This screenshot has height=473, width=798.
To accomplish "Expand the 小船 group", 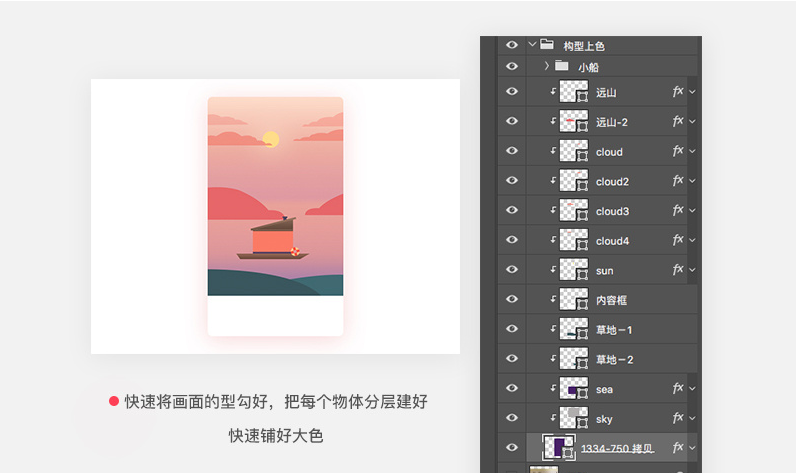I will tap(547, 66).
